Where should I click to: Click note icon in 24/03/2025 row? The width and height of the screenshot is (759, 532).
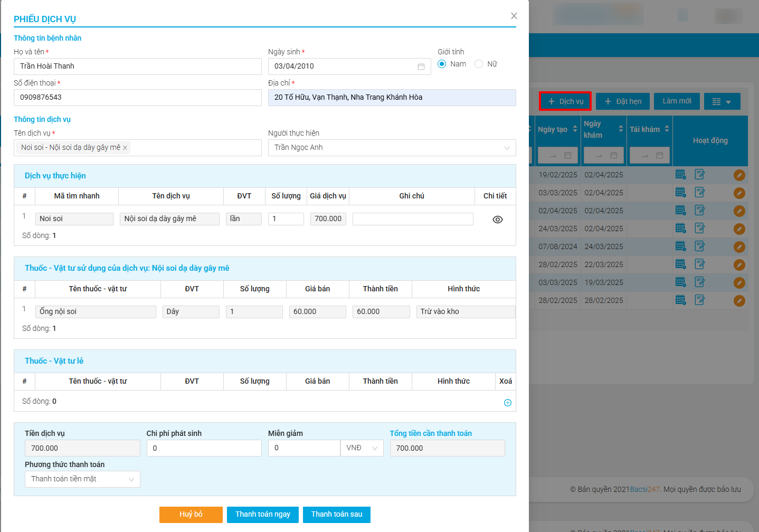(x=700, y=229)
